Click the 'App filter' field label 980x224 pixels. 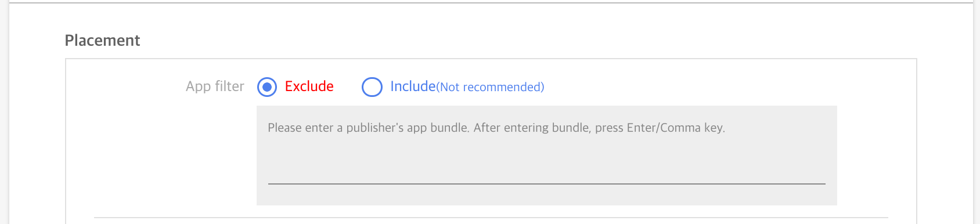[x=215, y=86]
